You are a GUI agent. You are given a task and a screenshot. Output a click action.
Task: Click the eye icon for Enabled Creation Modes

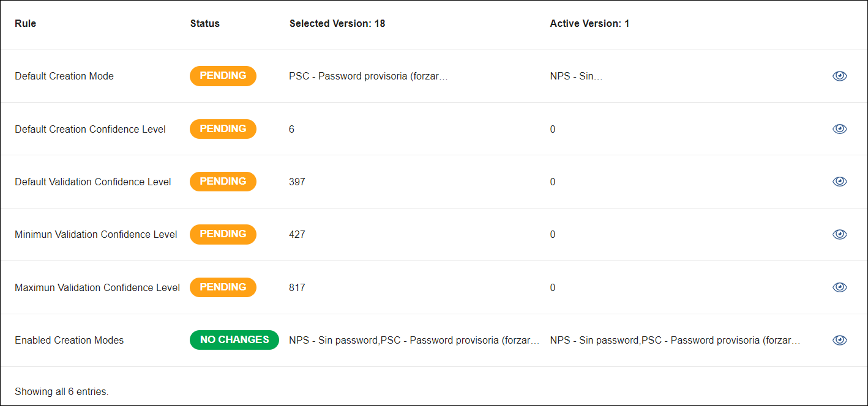pos(839,340)
